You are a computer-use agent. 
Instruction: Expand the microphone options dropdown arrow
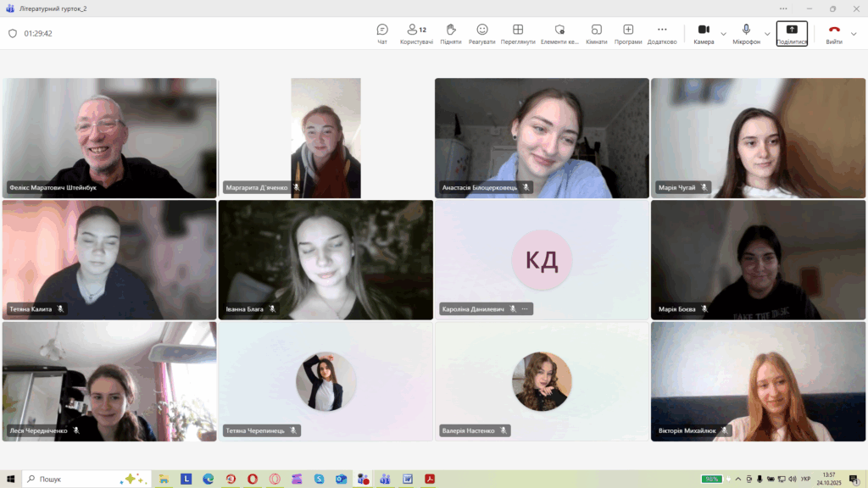pyautogui.click(x=767, y=34)
